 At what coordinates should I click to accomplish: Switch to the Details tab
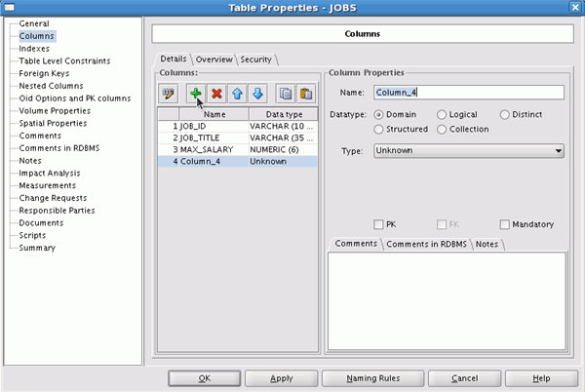(174, 59)
